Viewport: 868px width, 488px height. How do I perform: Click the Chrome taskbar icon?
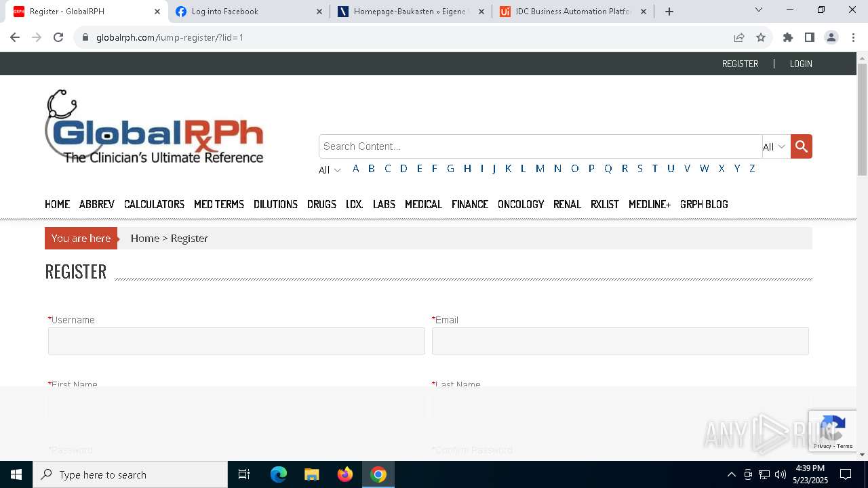click(x=378, y=474)
